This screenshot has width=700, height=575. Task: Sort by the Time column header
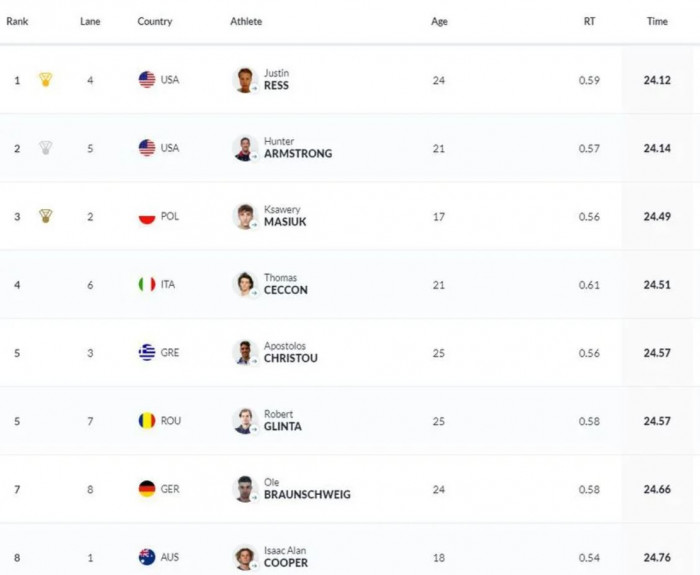pyautogui.click(x=657, y=21)
